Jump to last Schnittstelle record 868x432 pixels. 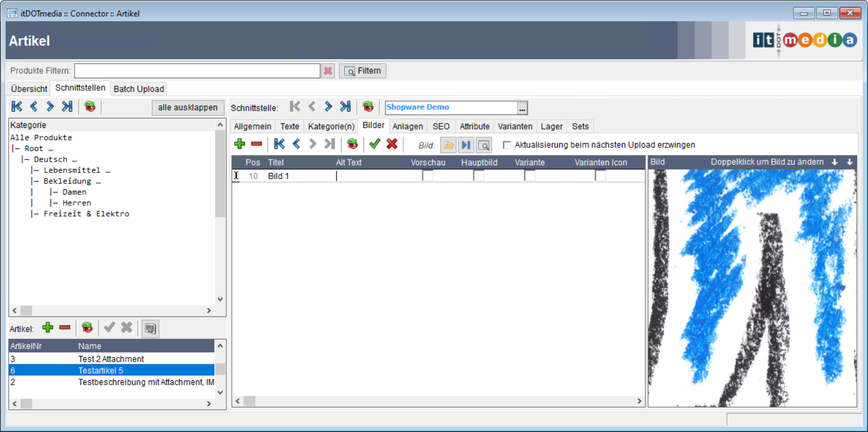(345, 107)
